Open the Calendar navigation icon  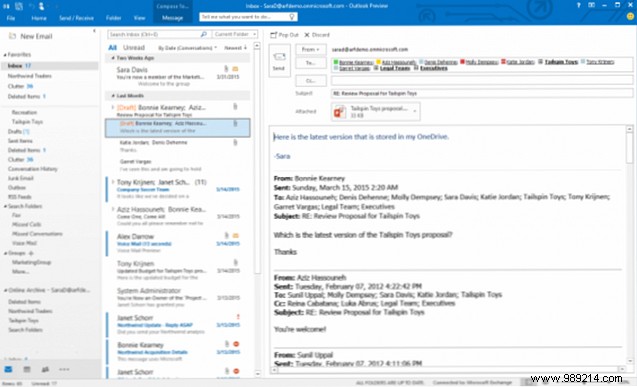coord(27,370)
